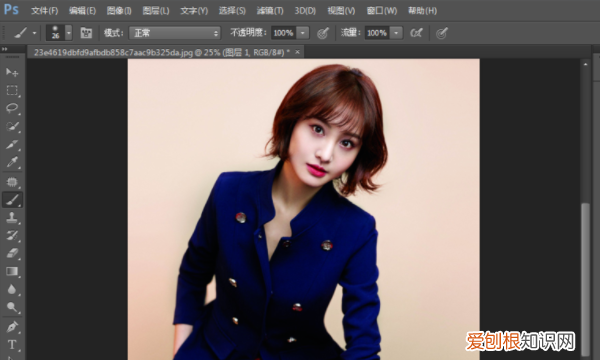
Task: Click the vertical scrollbar of canvas
Action: click(585, 209)
